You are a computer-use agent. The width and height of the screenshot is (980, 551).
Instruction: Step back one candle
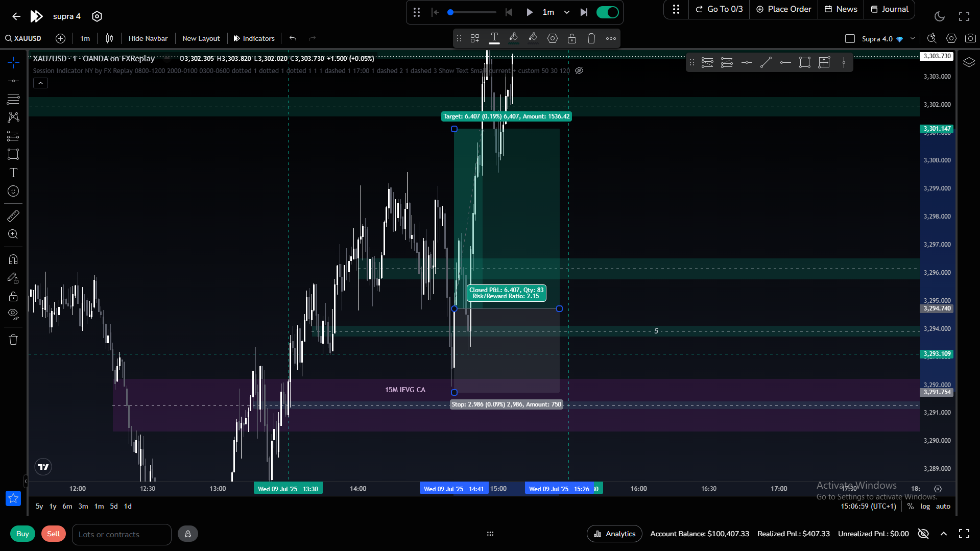[509, 12]
